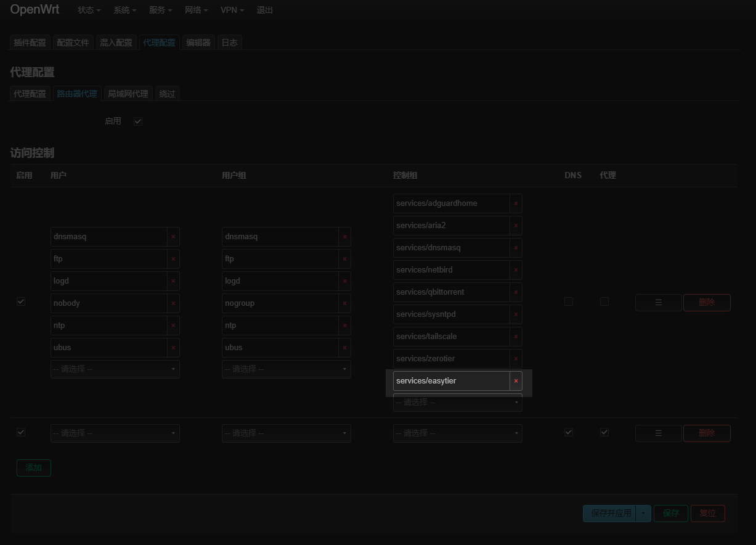This screenshot has width=756, height=545.
Task: Click the 退出 logout link
Action: click(x=265, y=10)
